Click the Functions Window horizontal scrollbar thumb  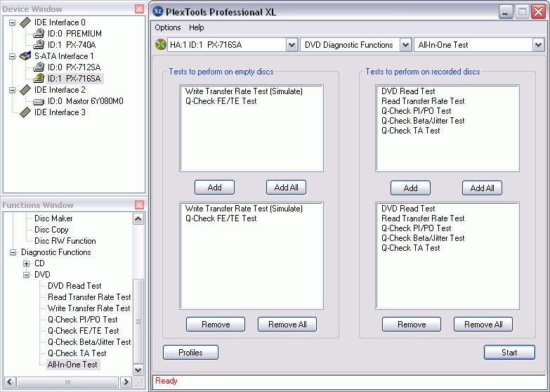pos(67,382)
